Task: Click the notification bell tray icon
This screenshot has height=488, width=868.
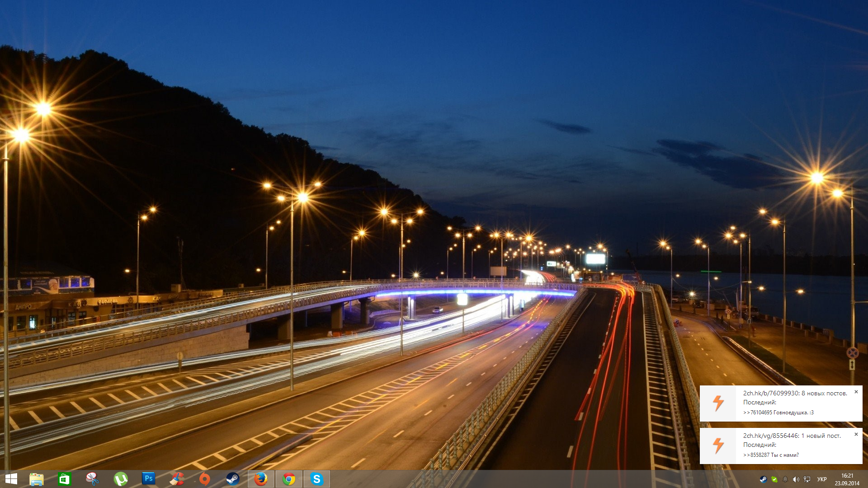Action: click(x=785, y=479)
